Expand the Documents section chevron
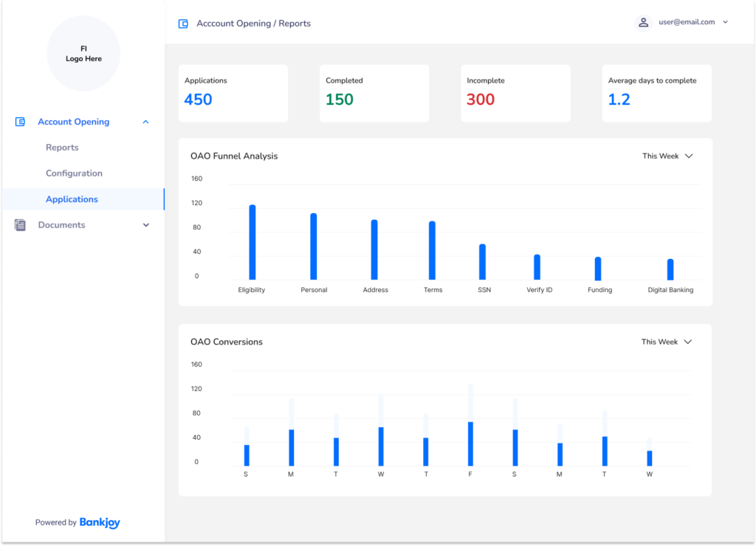Screen dimensions: 756x546 tap(145, 225)
